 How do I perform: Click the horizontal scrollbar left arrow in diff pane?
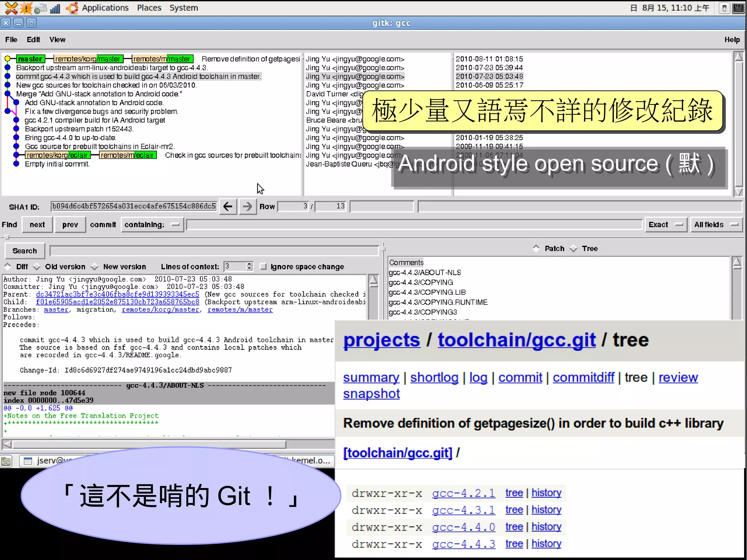pyautogui.click(x=7, y=444)
